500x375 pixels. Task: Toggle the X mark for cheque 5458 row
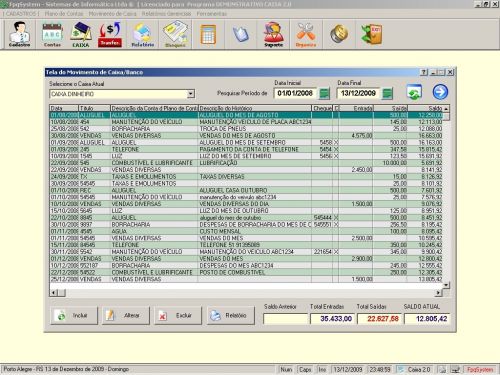click(336, 142)
